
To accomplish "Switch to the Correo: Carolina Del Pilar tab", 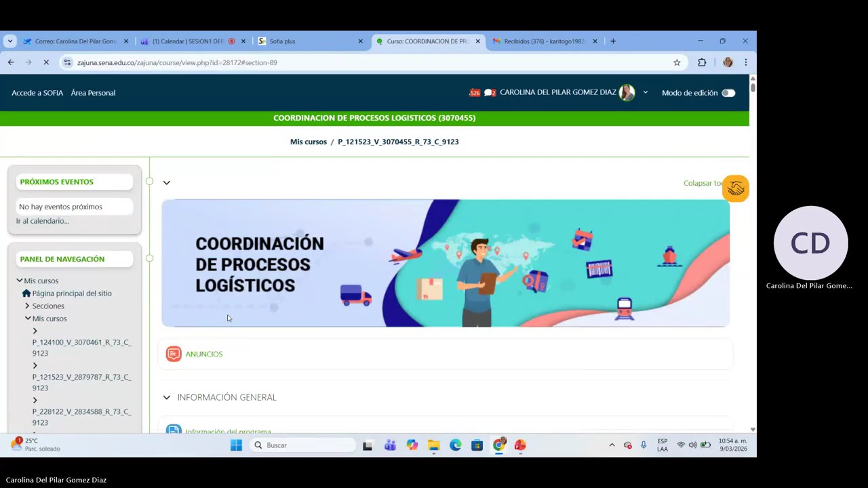I will (x=76, y=41).
